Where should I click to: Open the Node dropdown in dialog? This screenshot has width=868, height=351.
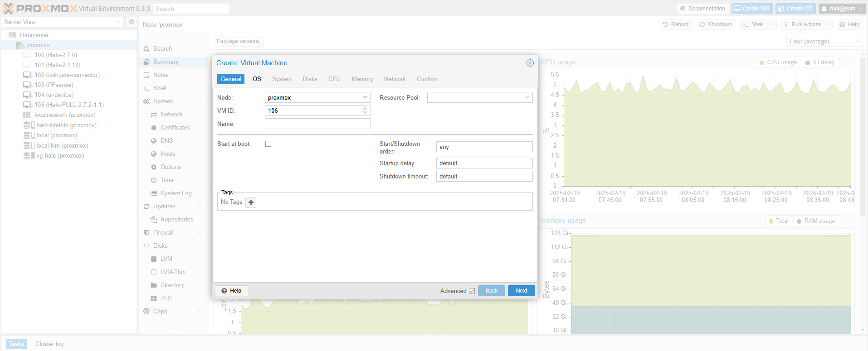point(365,98)
